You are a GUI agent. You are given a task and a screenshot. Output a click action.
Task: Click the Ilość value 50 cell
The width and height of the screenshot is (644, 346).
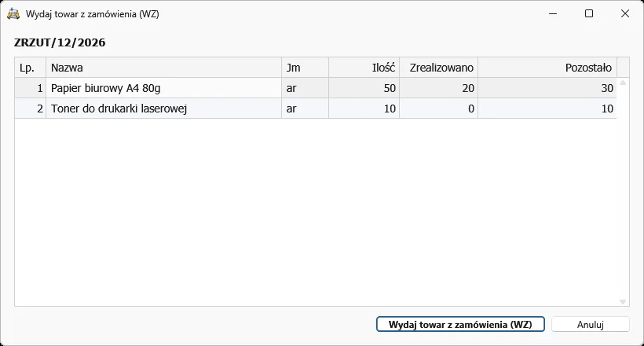pos(364,88)
